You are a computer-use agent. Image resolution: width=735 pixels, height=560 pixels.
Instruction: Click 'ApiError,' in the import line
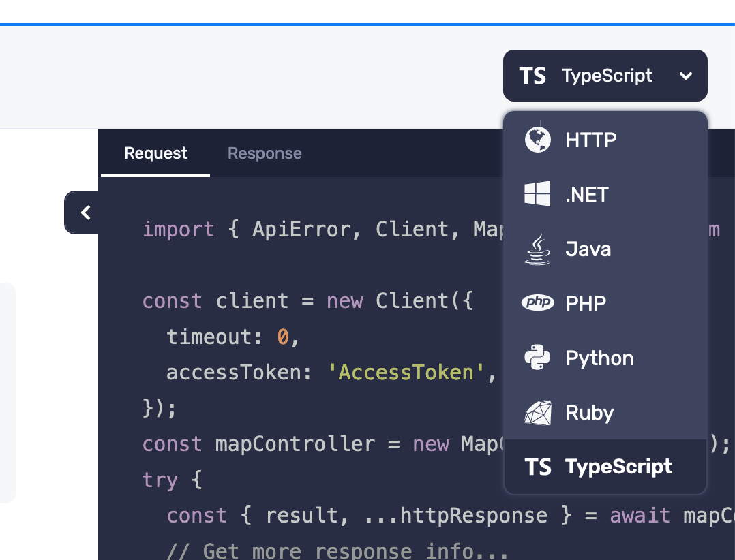[x=307, y=230]
